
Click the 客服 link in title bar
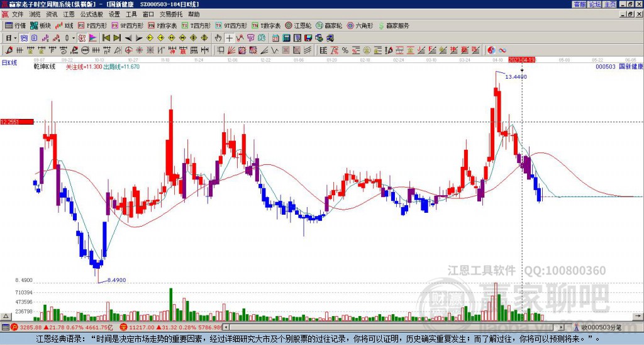click(579, 4)
